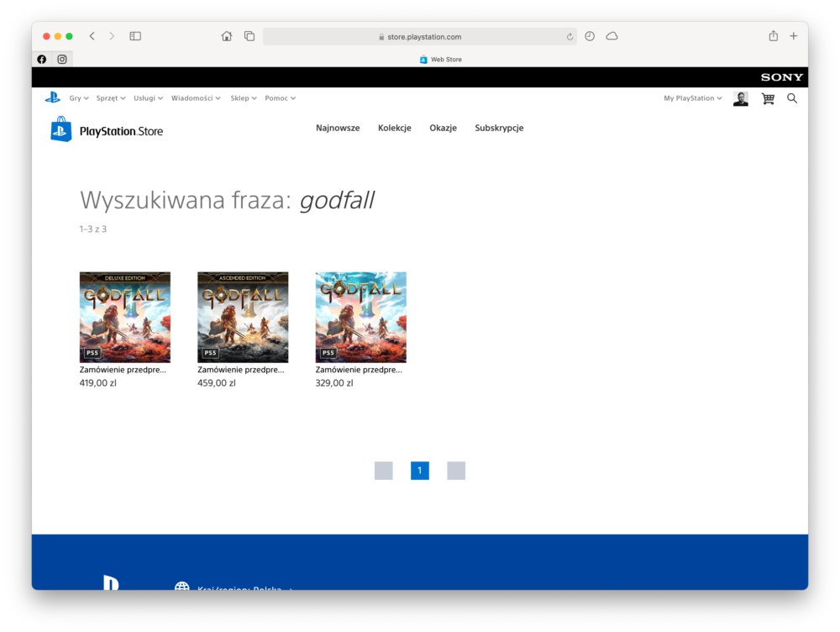840x632 pixels.
Task: Add a new tab with plus icon
Action: tap(794, 36)
